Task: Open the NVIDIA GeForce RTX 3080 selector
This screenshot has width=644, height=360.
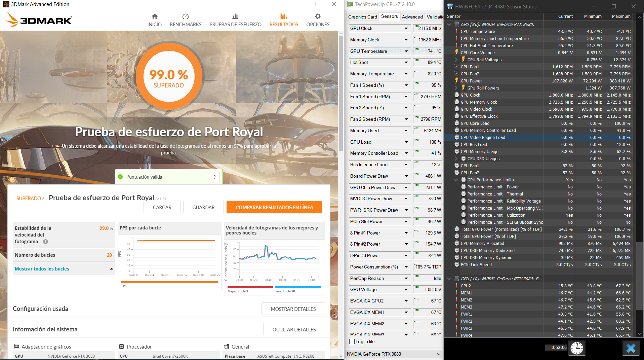Action: 393,354
